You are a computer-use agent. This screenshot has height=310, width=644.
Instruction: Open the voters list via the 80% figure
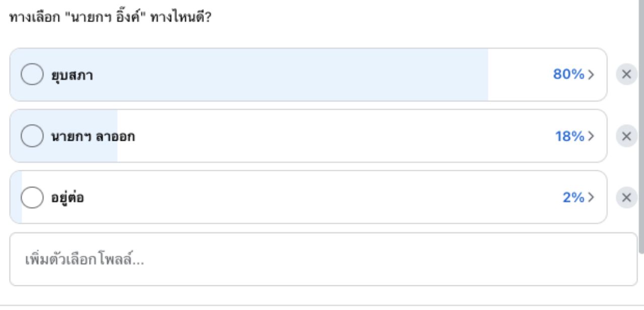pos(568,75)
